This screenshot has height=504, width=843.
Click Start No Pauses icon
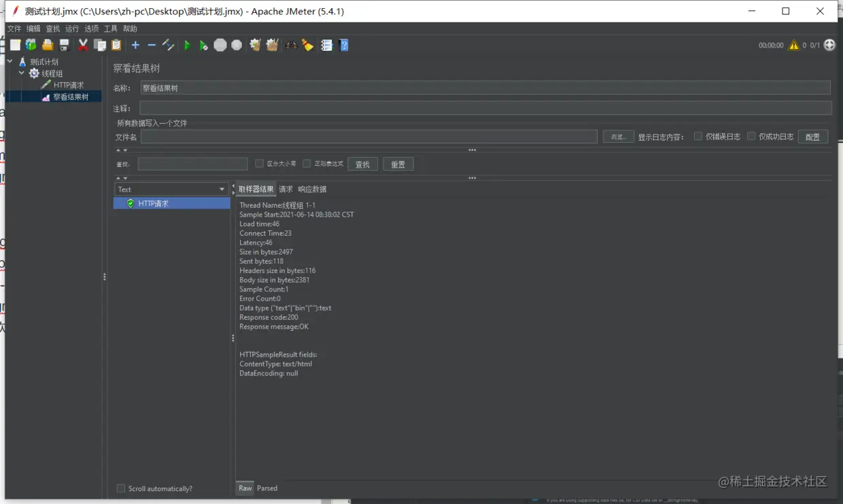[x=203, y=45]
